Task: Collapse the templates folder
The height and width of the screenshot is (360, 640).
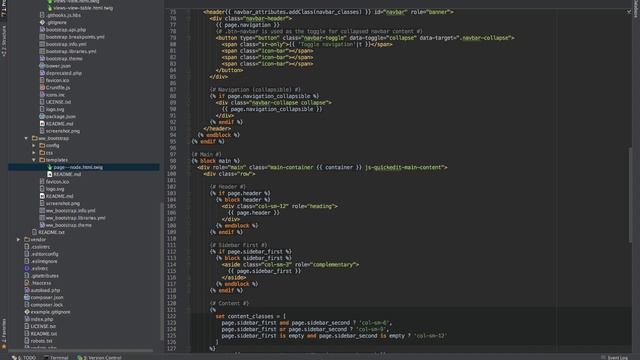Action: (34, 160)
